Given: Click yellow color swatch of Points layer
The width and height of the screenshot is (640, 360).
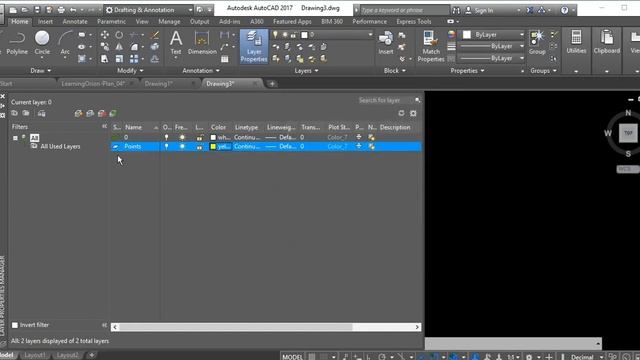Looking at the screenshot, I should pos(213,147).
